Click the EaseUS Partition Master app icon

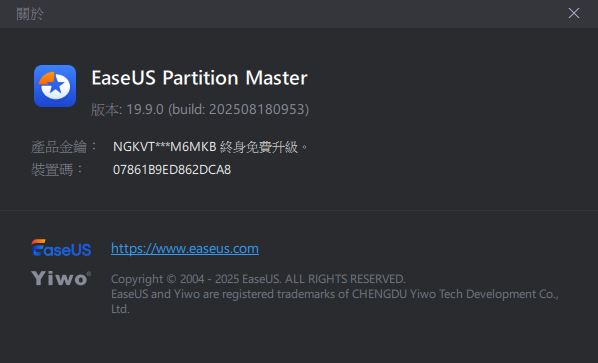(55, 86)
